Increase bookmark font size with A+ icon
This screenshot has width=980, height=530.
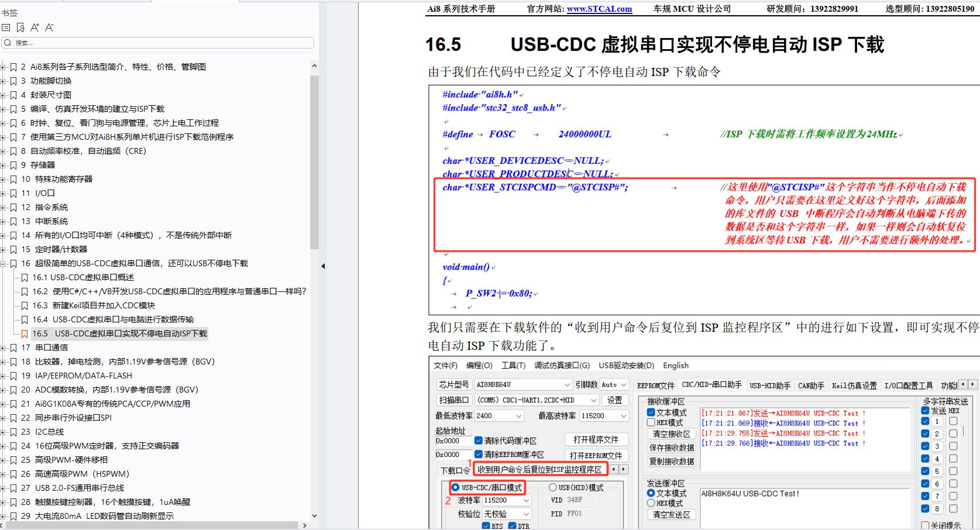pos(35,27)
